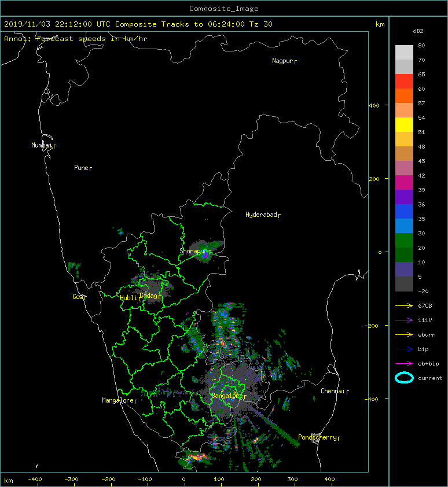Click the Hyderabad city label
The width and height of the screenshot is (448, 487).
coord(261,215)
